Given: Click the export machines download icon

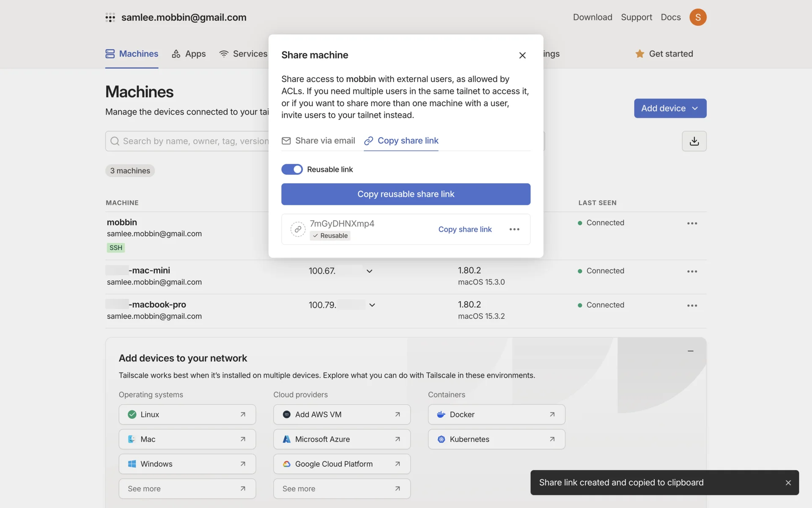Looking at the screenshot, I should (x=694, y=141).
